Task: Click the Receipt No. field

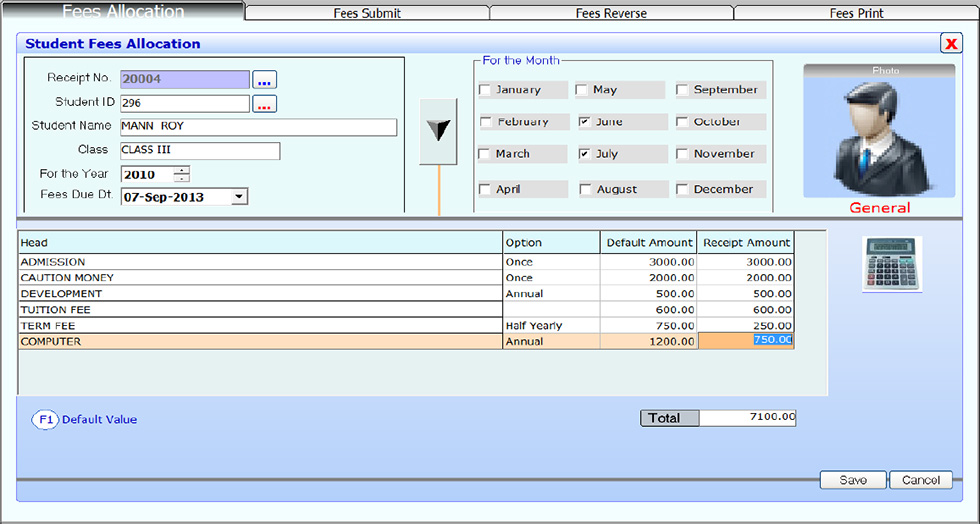Action: [x=185, y=79]
